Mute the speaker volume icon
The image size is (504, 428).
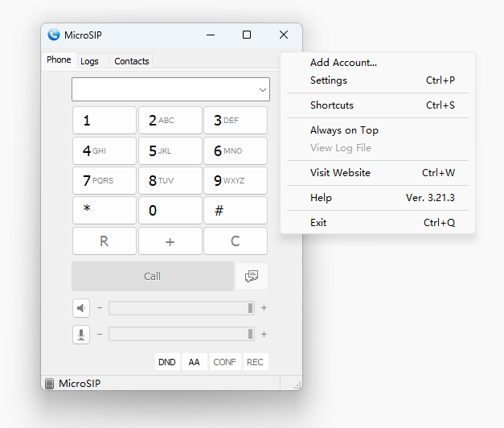[81, 307]
